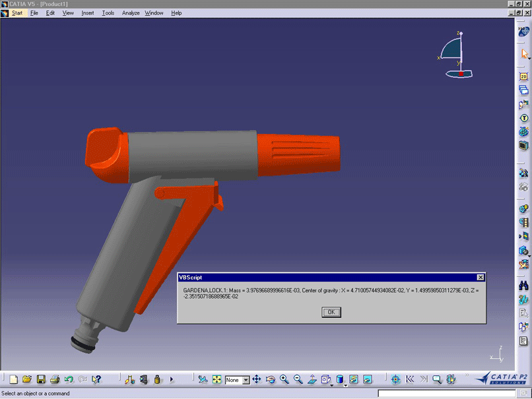The height and width of the screenshot is (399, 532).
Task: Click the Save disk icon
Action: coord(41,379)
